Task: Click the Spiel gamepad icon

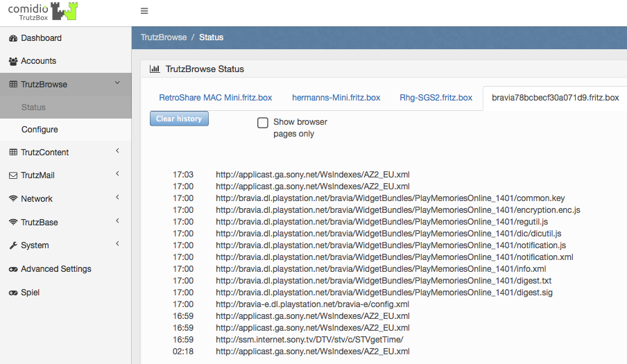Action: click(13, 293)
